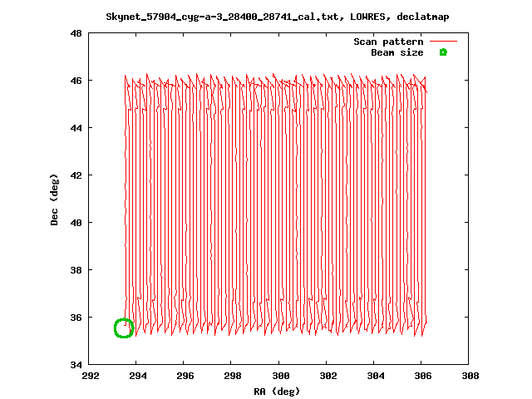532x399 pixels.
Task: Click the y-axis tick label 48
Action: (76, 33)
